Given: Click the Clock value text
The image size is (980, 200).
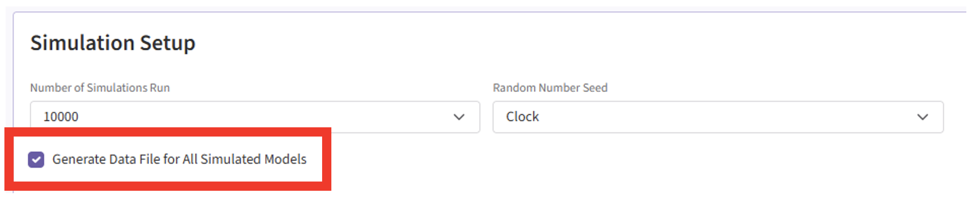Looking at the screenshot, I should 522,117.
